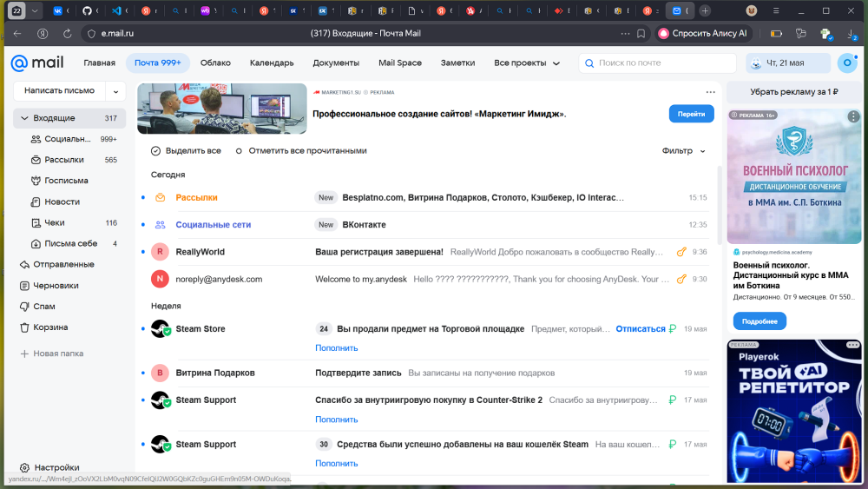Open the Yandex home icon in toolbar

42,33
